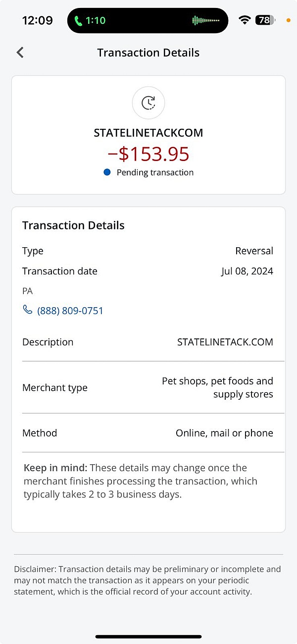Screen dimensions: 297x644
Task: Tap the Pending transaction label
Action: pyautogui.click(x=155, y=172)
